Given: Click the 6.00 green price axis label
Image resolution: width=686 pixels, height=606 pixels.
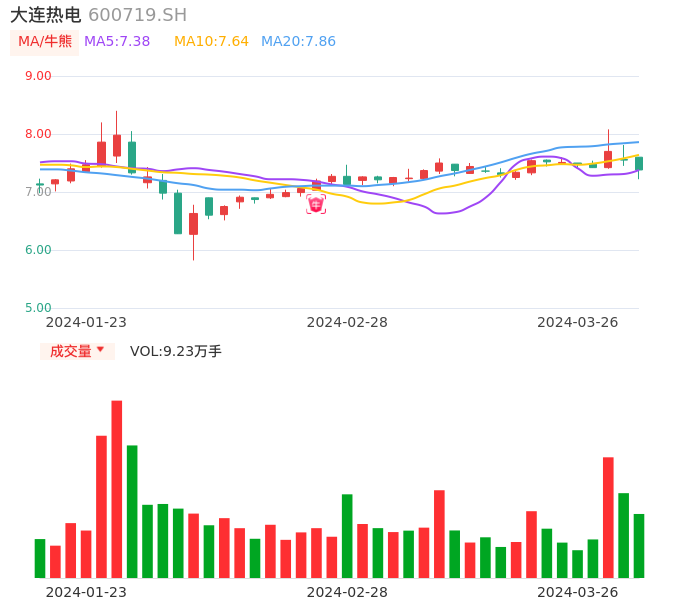Looking at the screenshot, I should point(38,250).
